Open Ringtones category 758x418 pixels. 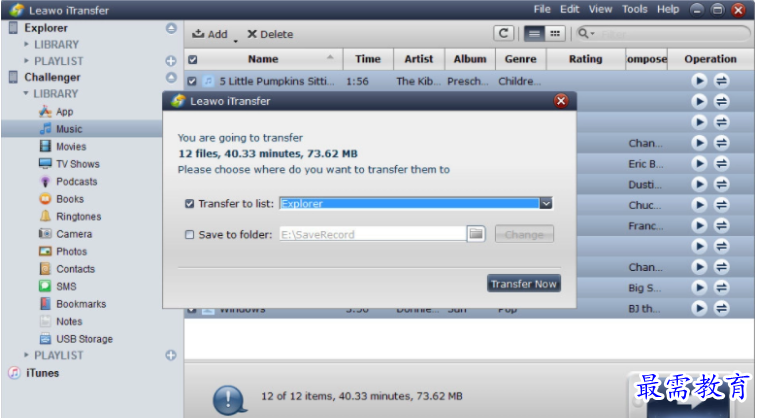(70, 216)
